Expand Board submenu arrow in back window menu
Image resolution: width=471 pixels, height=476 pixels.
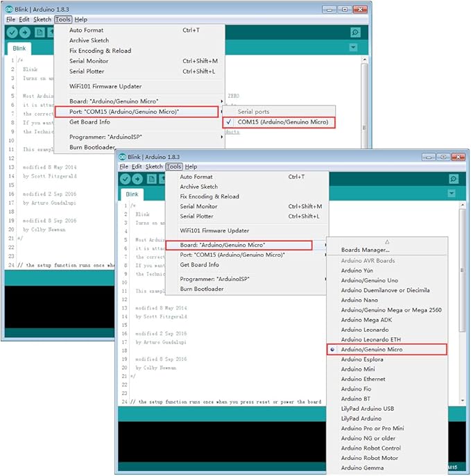tap(222, 101)
